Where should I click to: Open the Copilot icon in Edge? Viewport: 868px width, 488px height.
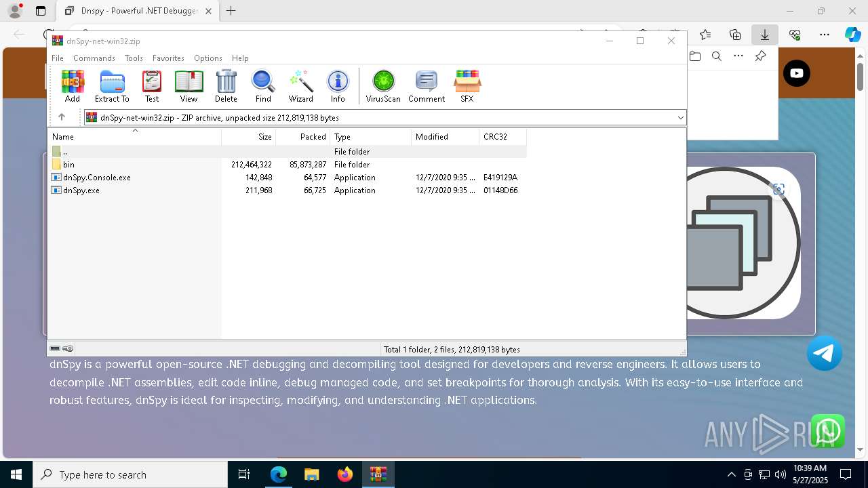click(x=852, y=35)
